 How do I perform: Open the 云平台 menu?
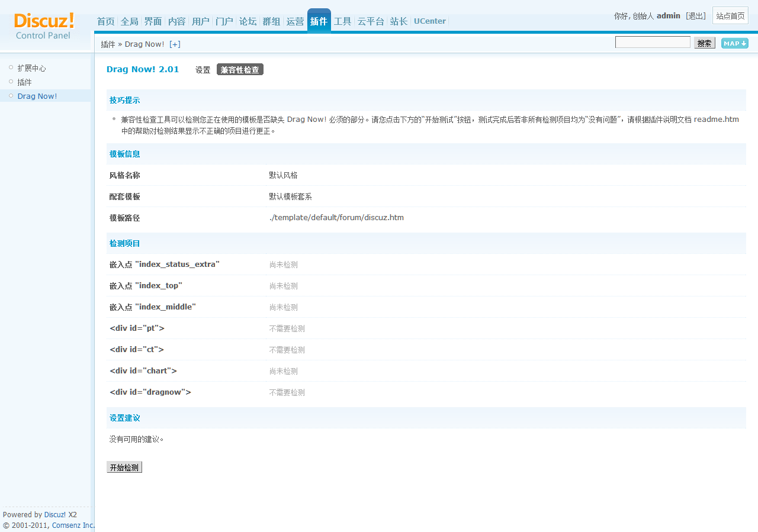(x=371, y=21)
